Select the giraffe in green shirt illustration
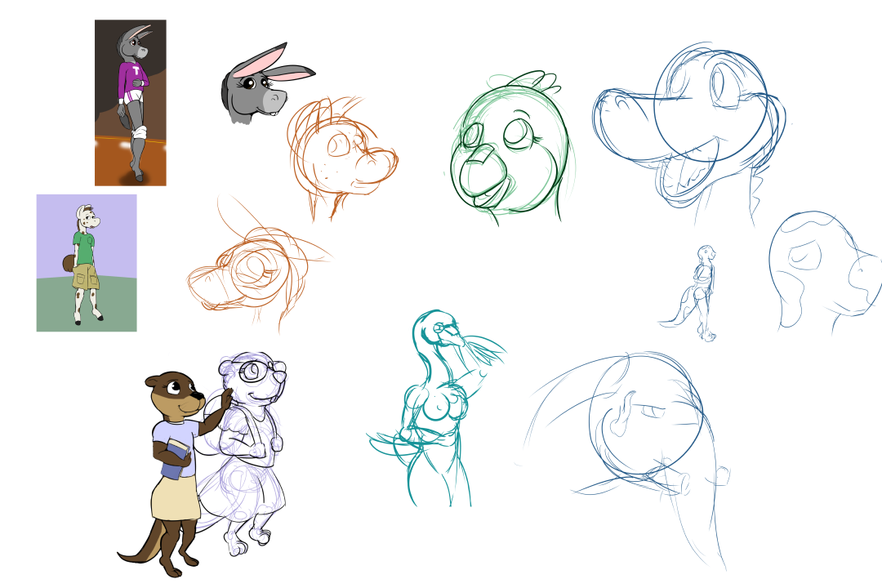Screen dimensions: 882x588 pos(87,263)
